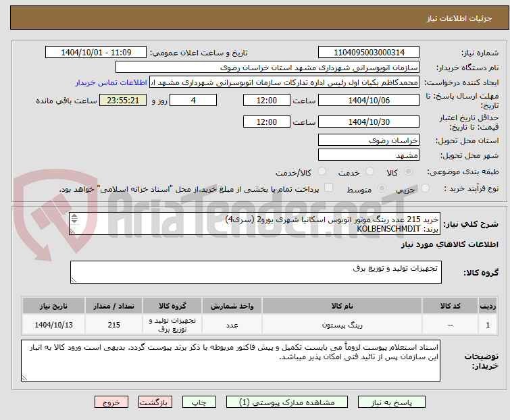510x420 pixels.
Task: Click the توضیحات خریدار text area
Action: pos(230,361)
